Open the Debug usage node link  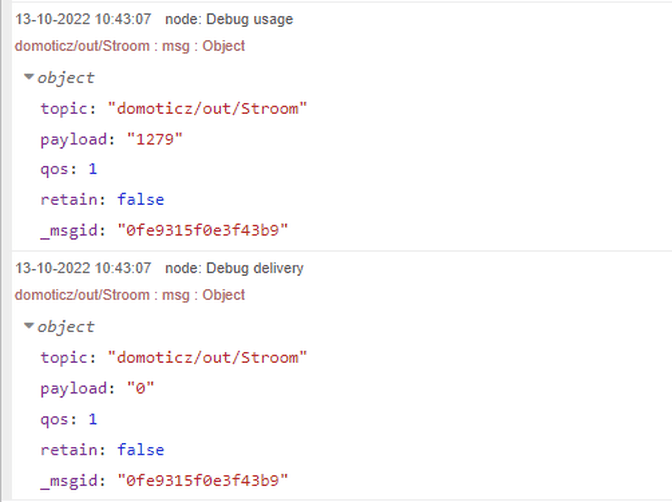tap(229, 19)
